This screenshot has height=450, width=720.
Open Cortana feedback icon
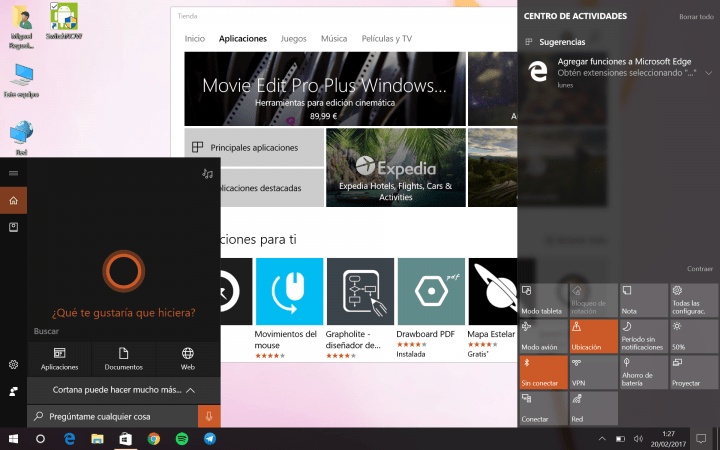[x=13, y=391]
